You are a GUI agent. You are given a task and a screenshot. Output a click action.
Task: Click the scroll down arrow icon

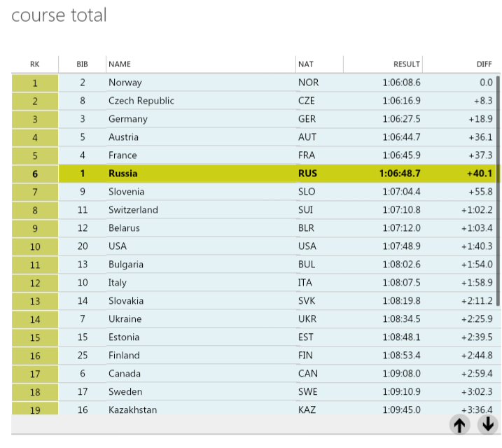(488, 425)
